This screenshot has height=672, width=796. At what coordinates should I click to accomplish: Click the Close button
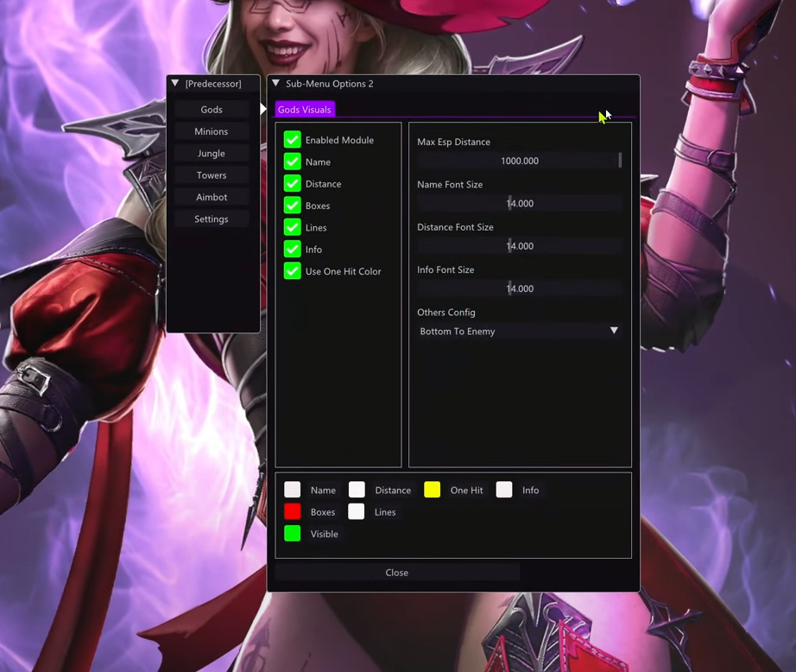point(397,573)
